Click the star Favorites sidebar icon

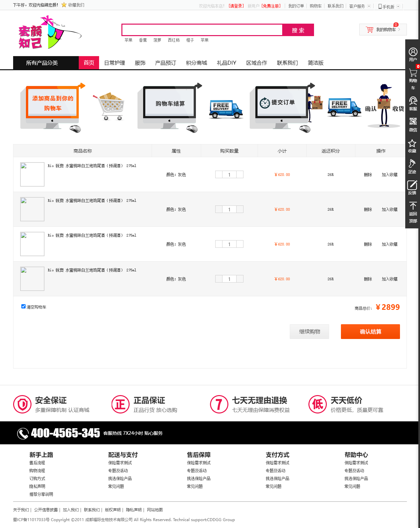click(412, 143)
